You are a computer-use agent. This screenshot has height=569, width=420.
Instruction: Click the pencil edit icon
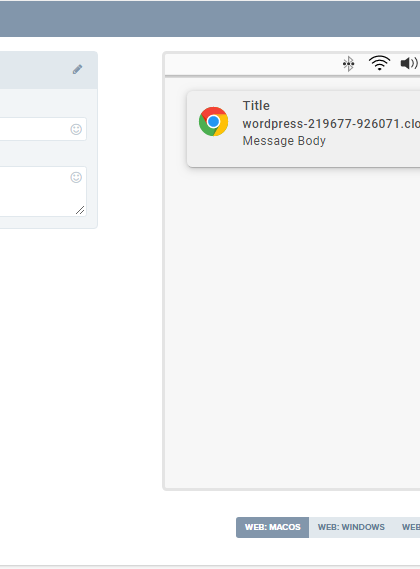tap(77, 69)
